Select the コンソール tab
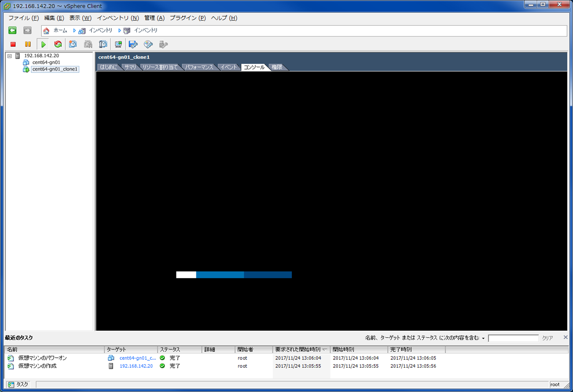Viewport: 573px width, 392px height. [x=254, y=67]
